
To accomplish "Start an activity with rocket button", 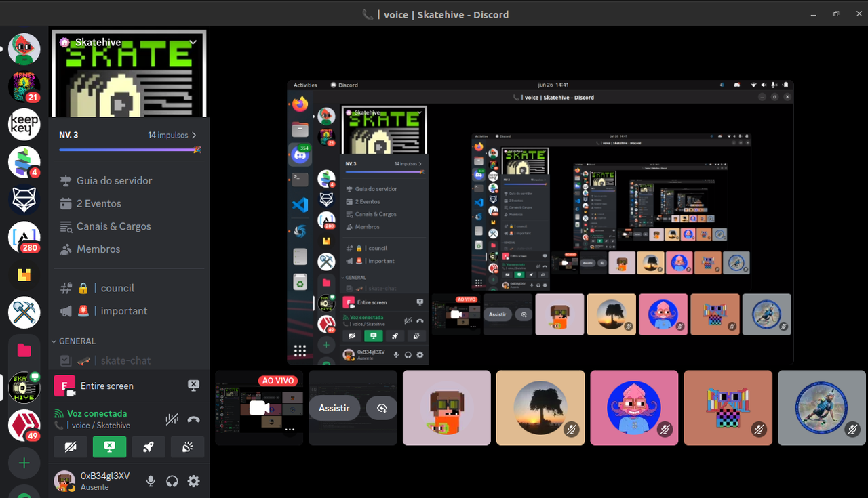I will (x=149, y=447).
